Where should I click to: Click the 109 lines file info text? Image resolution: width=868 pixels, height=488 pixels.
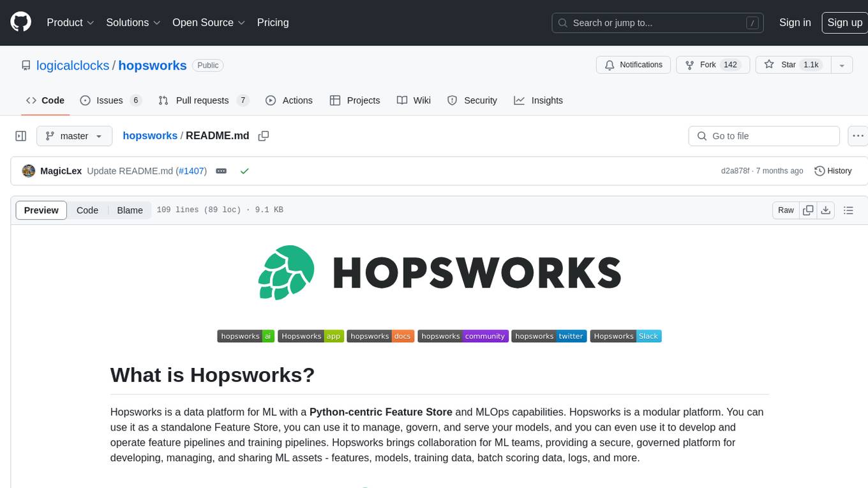coord(220,210)
